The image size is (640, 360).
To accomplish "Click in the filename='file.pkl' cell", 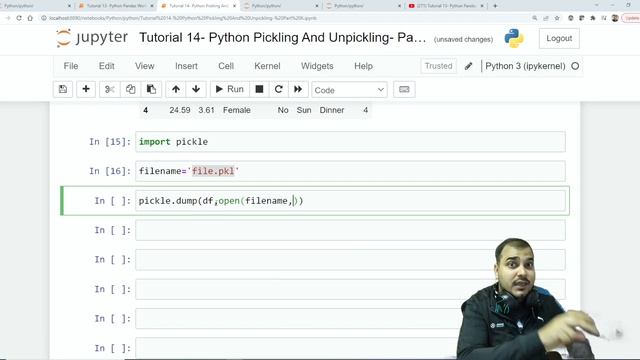I will 350,171.
